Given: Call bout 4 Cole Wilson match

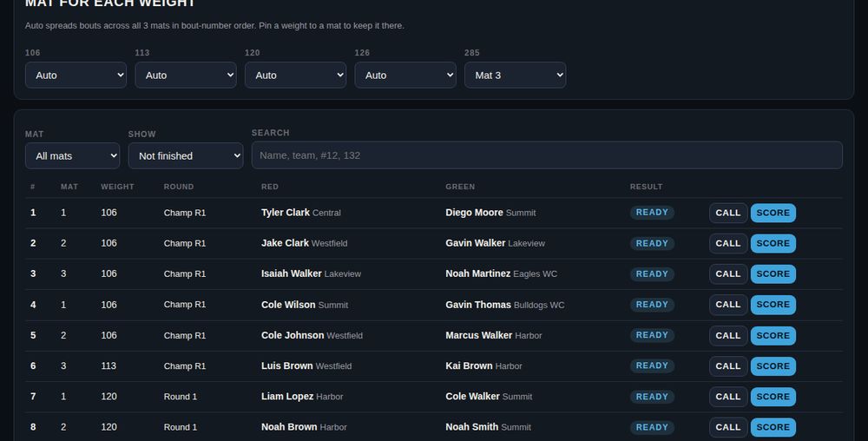Looking at the screenshot, I should tap(728, 305).
